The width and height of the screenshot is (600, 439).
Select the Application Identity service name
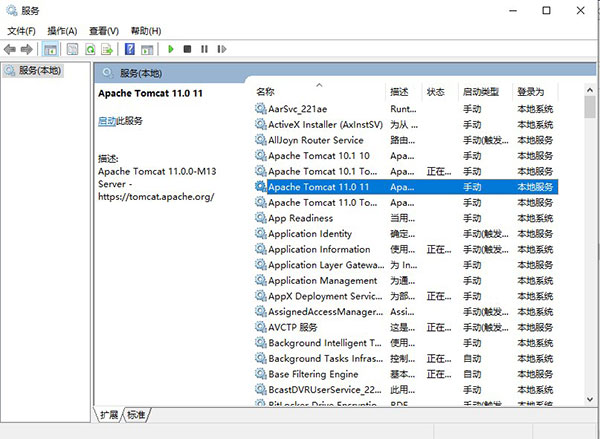pyautogui.click(x=310, y=234)
